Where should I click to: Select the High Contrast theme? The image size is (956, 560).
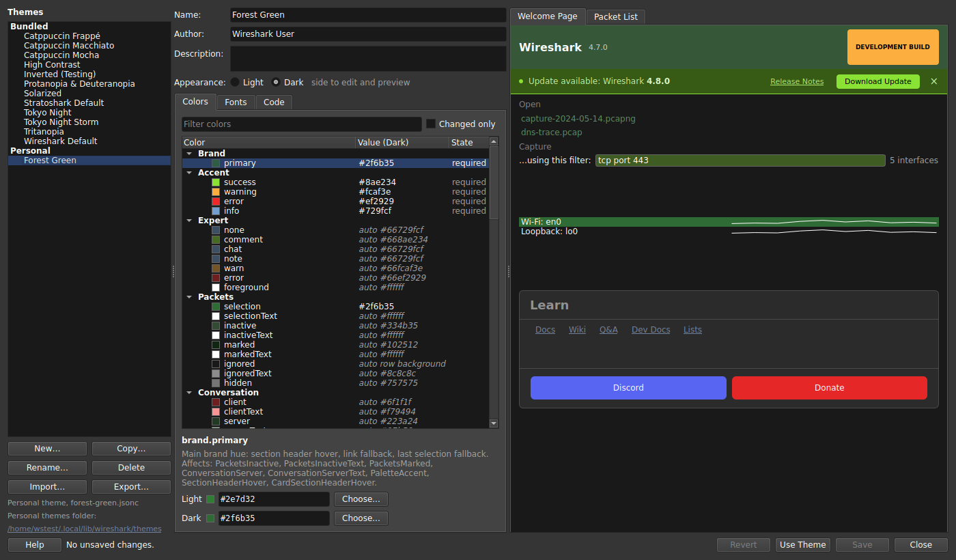52,65
